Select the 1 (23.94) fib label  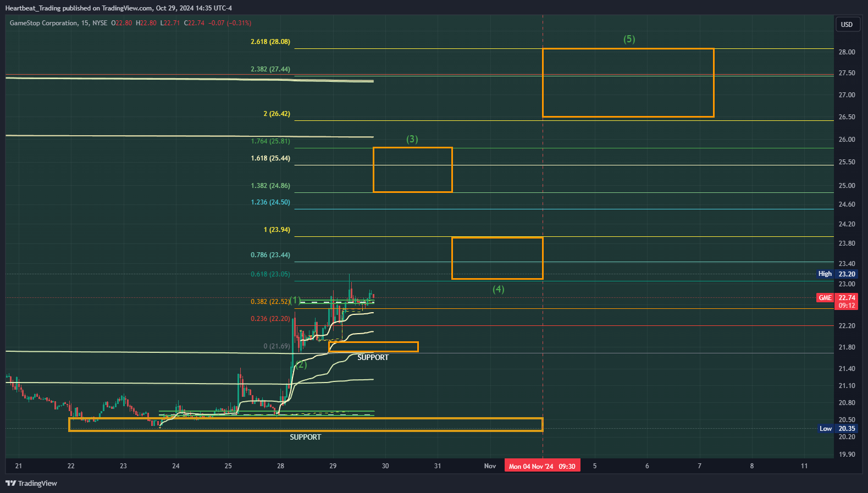click(x=277, y=230)
